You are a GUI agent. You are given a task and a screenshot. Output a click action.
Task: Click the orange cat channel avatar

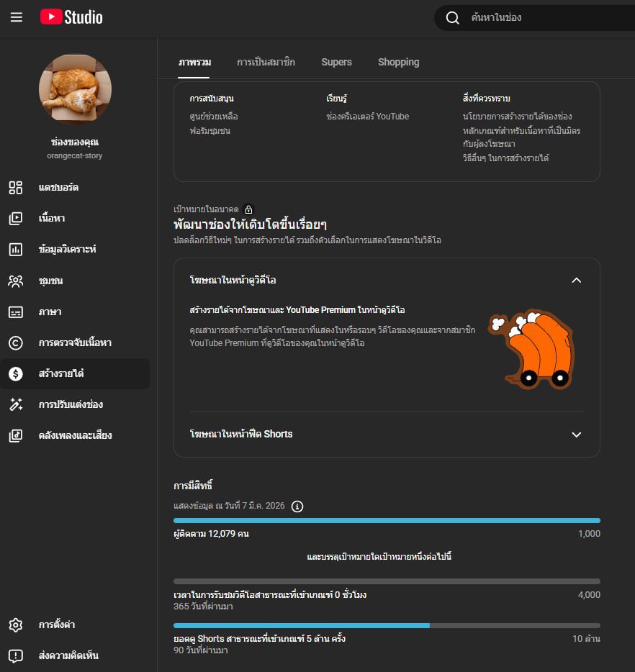75,89
